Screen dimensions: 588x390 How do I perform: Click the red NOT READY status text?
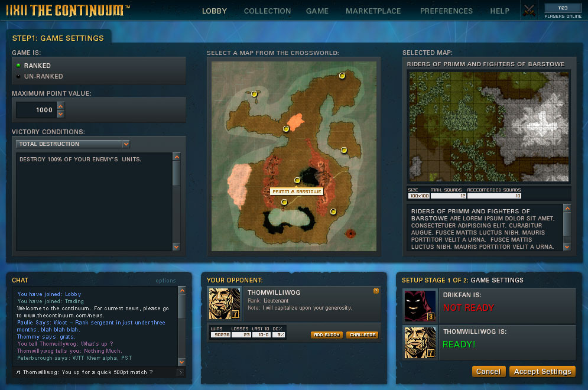[x=469, y=308]
